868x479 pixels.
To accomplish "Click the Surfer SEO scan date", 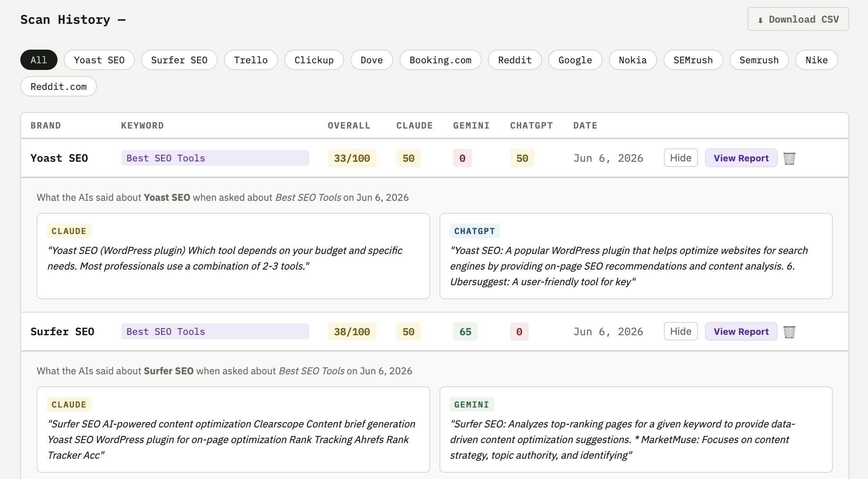I will [608, 331].
